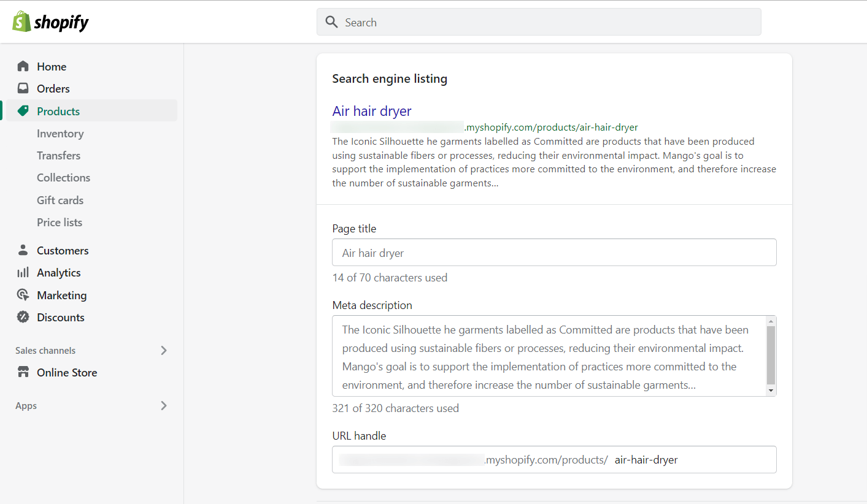
Task: Open Collections submenu
Action: pos(63,177)
